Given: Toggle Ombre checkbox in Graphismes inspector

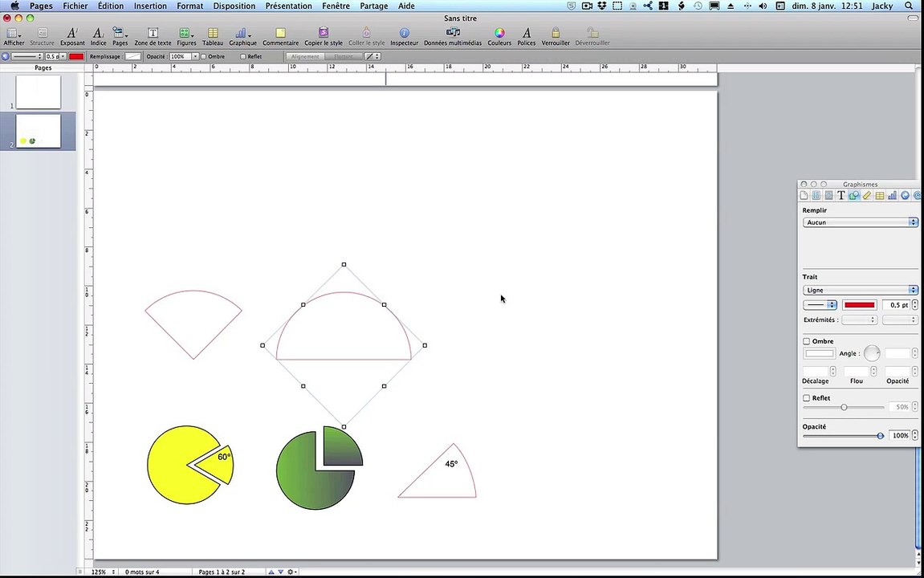Looking at the screenshot, I should tap(806, 341).
